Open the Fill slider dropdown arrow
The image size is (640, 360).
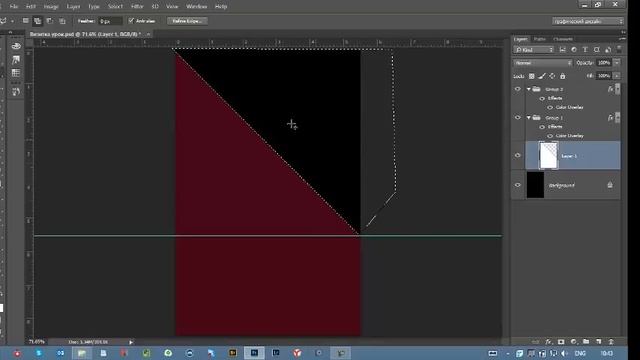click(x=617, y=76)
